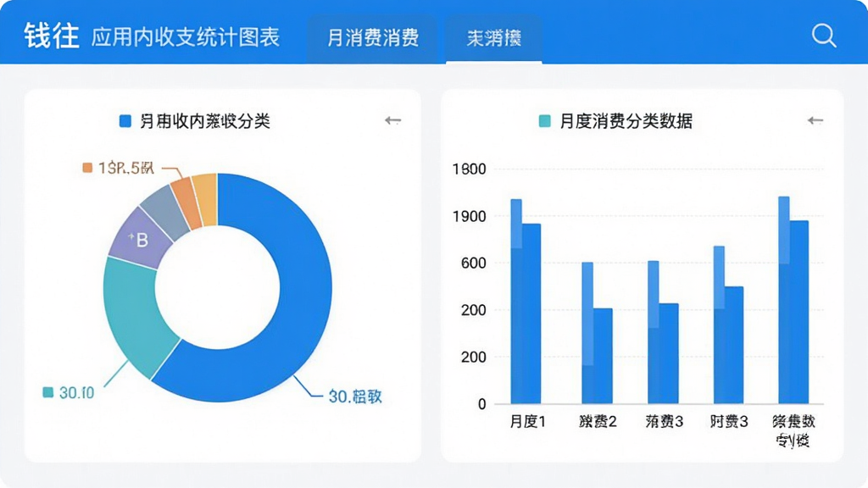Image resolution: width=868 pixels, height=488 pixels.
Task: Click the 钱往 app name in the header
Action: pos(52,36)
